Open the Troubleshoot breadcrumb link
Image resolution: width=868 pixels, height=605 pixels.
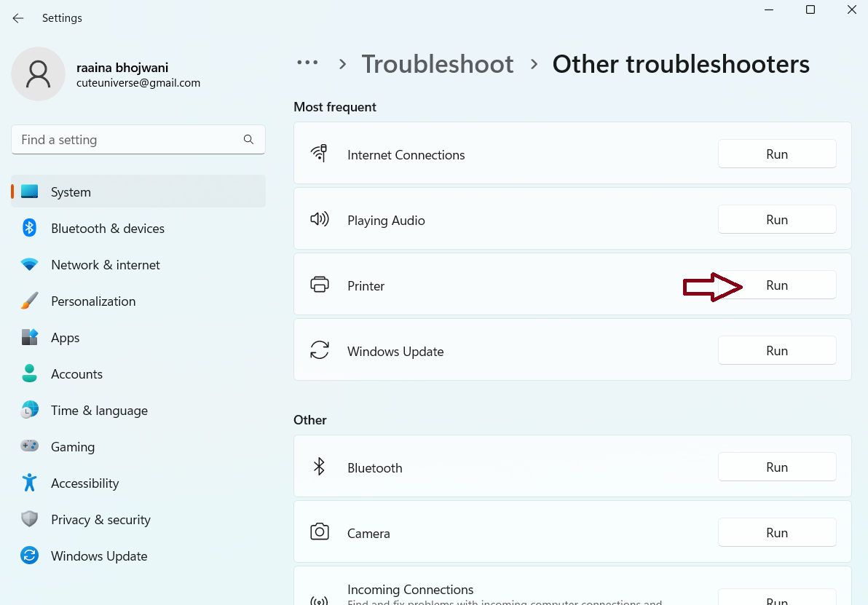(437, 64)
